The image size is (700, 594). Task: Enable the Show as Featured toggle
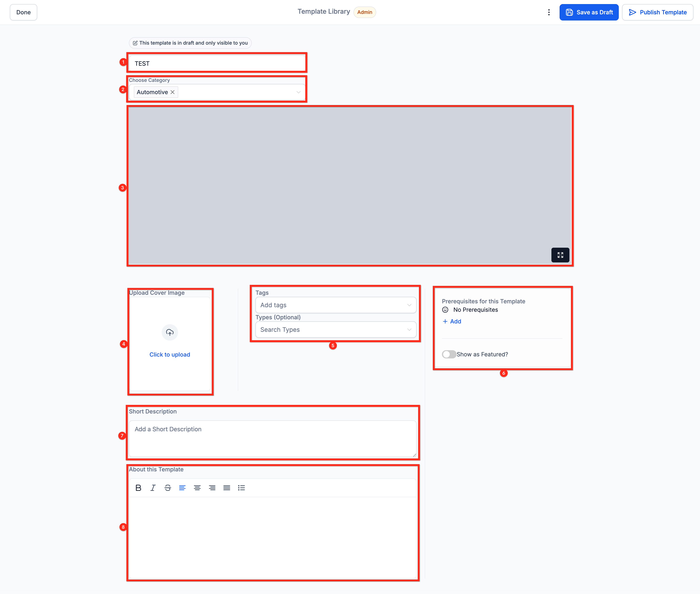tap(449, 354)
